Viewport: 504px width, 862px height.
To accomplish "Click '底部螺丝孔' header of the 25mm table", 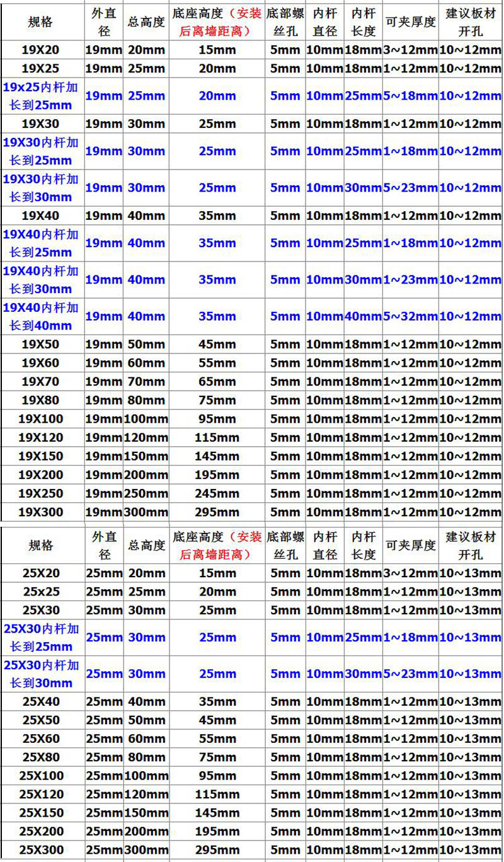I will pyautogui.click(x=285, y=546).
